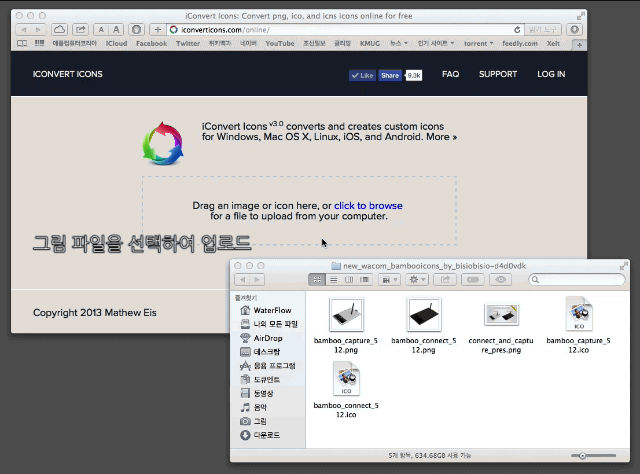Click LOG IN in site header
This screenshot has width=640, height=474.
click(551, 74)
